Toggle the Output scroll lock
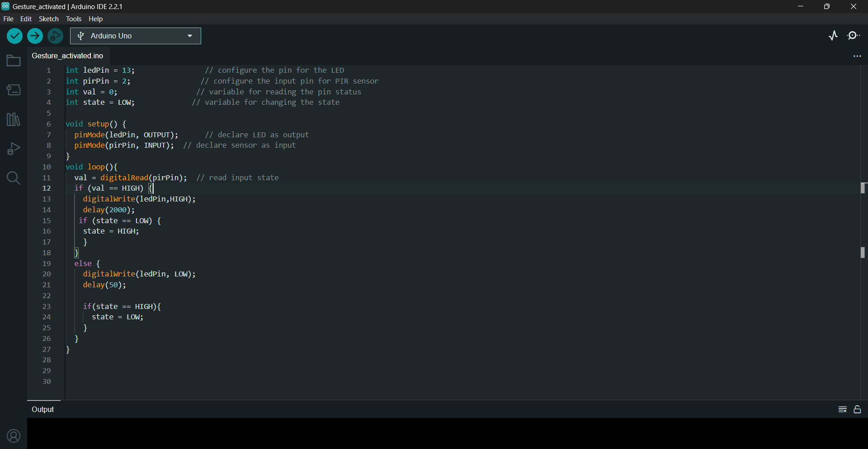The image size is (868, 449). pyautogui.click(x=857, y=410)
